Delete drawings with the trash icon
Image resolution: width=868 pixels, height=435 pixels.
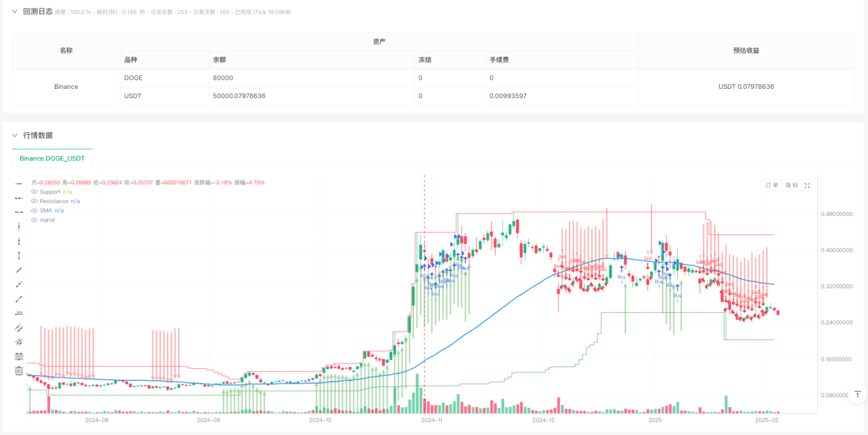[19, 371]
